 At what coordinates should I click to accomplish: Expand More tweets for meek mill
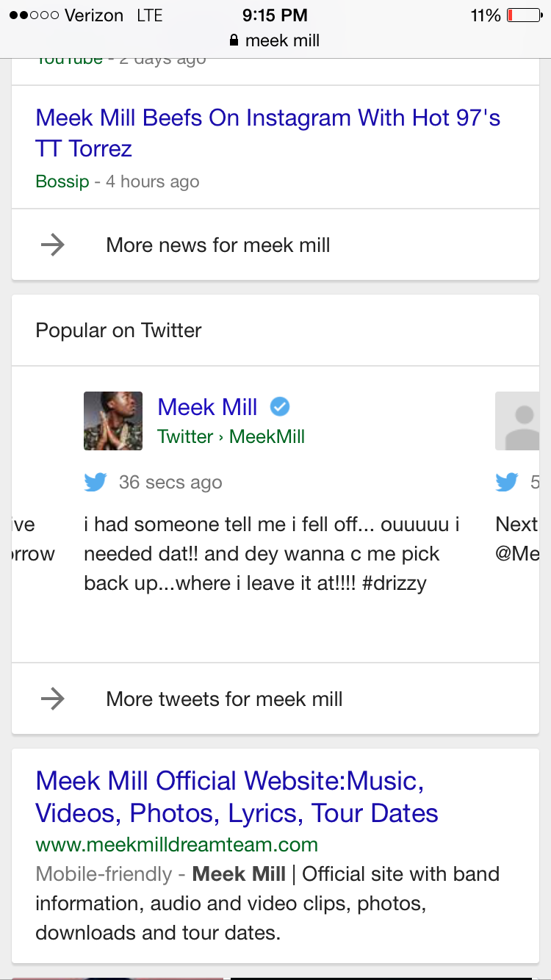coord(224,699)
